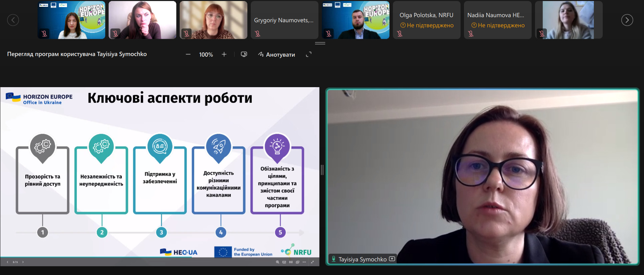
Task: Exit slideshow fullscreen via collapse icon
Action: (x=312, y=262)
